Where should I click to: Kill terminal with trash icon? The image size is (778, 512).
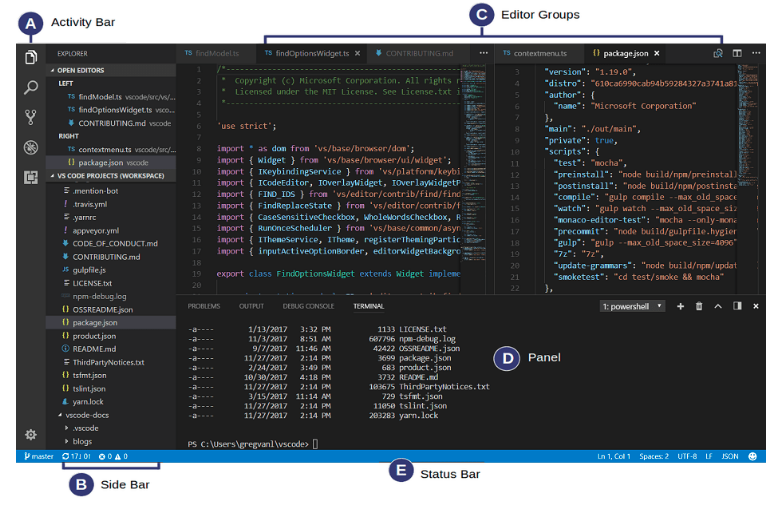click(699, 306)
